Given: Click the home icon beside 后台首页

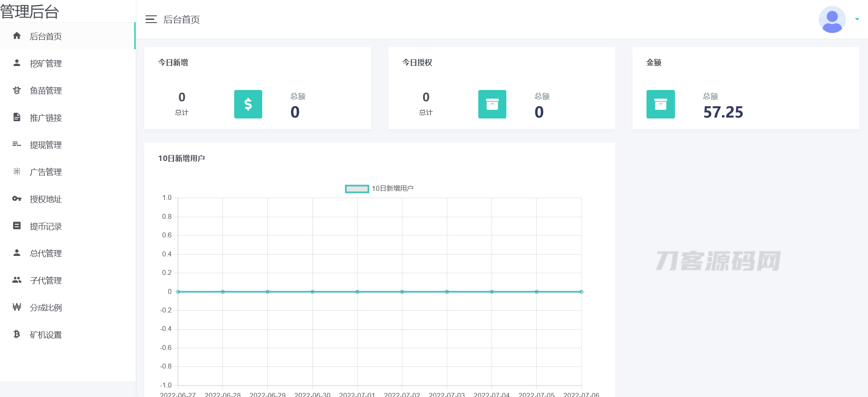Looking at the screenshot, I should coord(17,36).
